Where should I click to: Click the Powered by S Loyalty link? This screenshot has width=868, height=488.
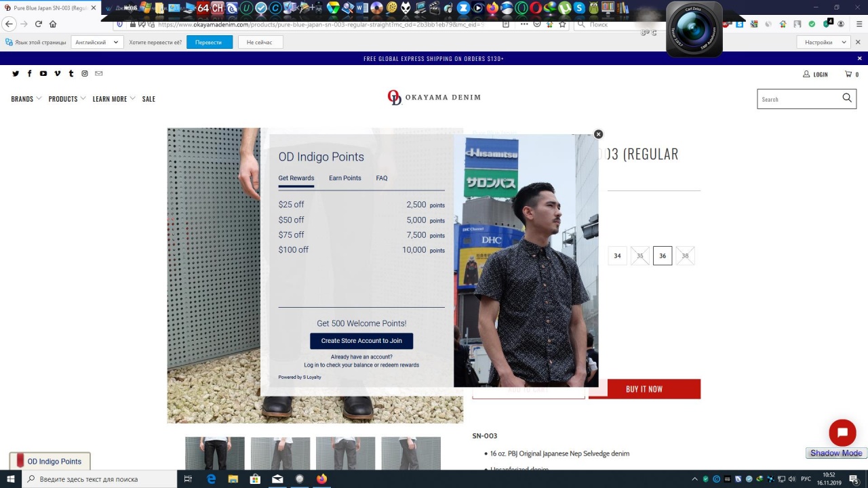click(x=300, y=377)
